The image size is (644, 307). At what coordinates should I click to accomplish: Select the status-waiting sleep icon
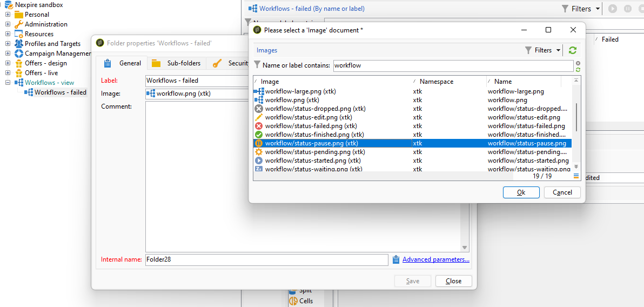pyautogui.click(x=259, y=169)
